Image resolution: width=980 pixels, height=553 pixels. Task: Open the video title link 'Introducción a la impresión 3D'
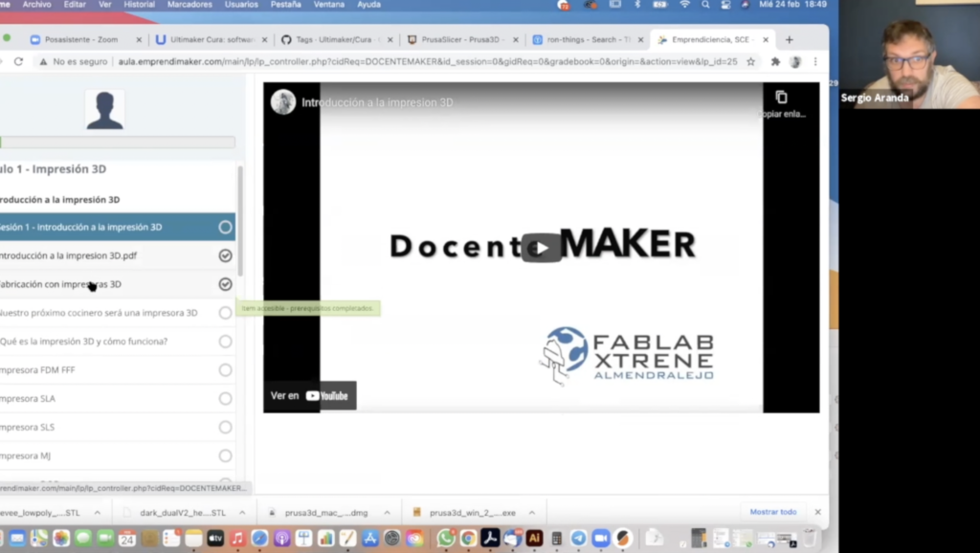point(377,102)
